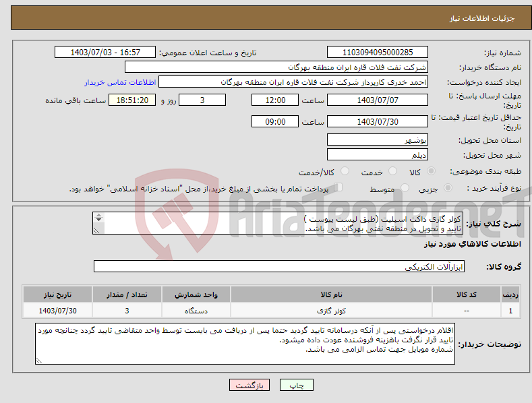
Task: Click the row number 1 cell
Action: click(x=510, y=311)
